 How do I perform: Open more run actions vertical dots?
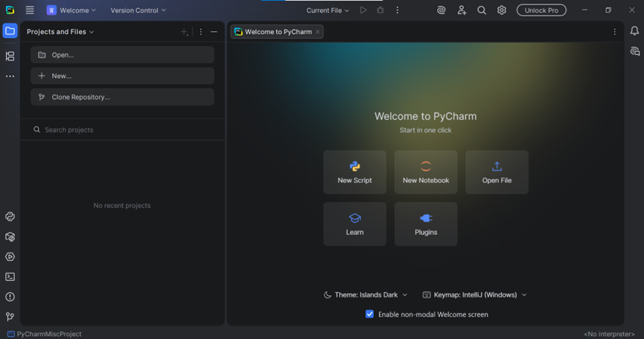pyautogui.click(x=397, y=10)
